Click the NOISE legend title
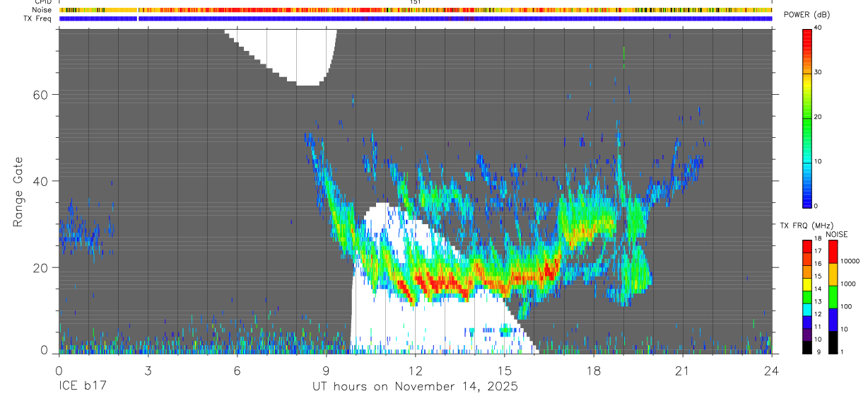Viewport: 868px width, 401px height. 837,234
